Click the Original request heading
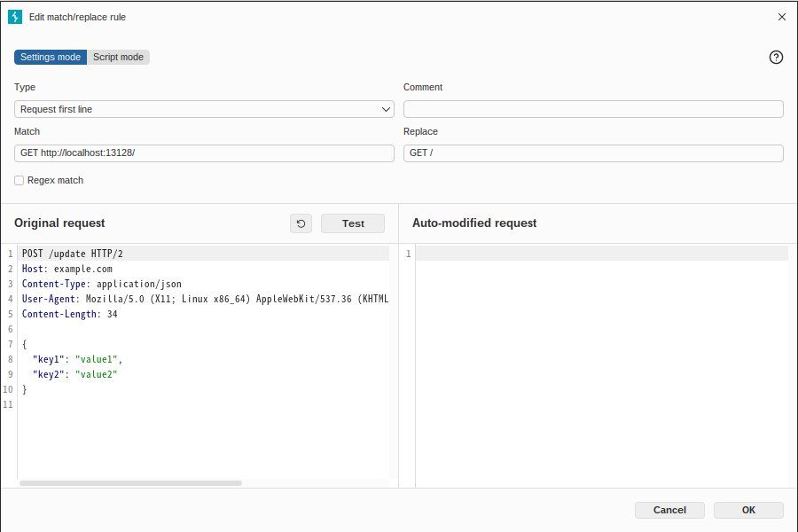The height and width of the screenshot is (532, 798). pos(59,223)
